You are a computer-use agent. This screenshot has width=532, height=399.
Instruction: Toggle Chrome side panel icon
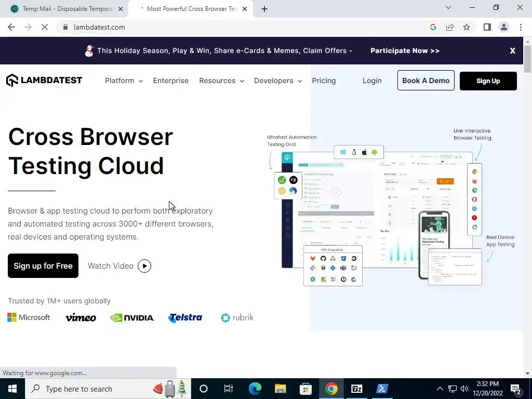487,27
